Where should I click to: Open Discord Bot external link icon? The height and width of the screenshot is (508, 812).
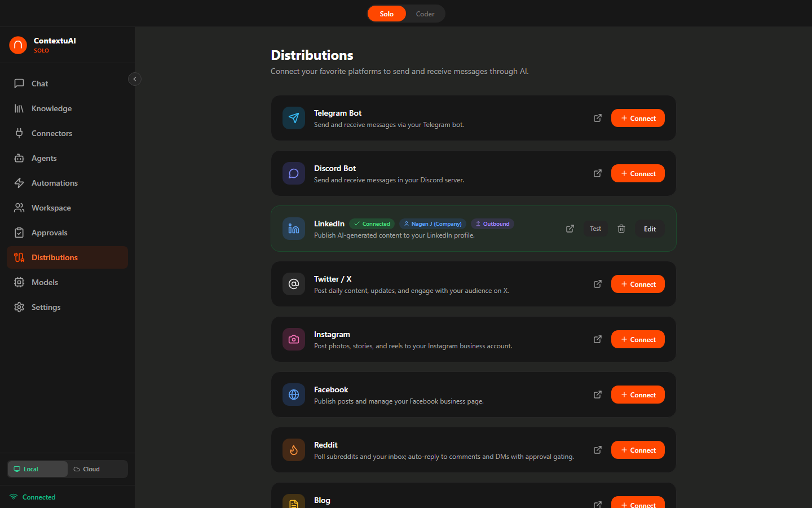pyautogui.click(x=598, y=173)
